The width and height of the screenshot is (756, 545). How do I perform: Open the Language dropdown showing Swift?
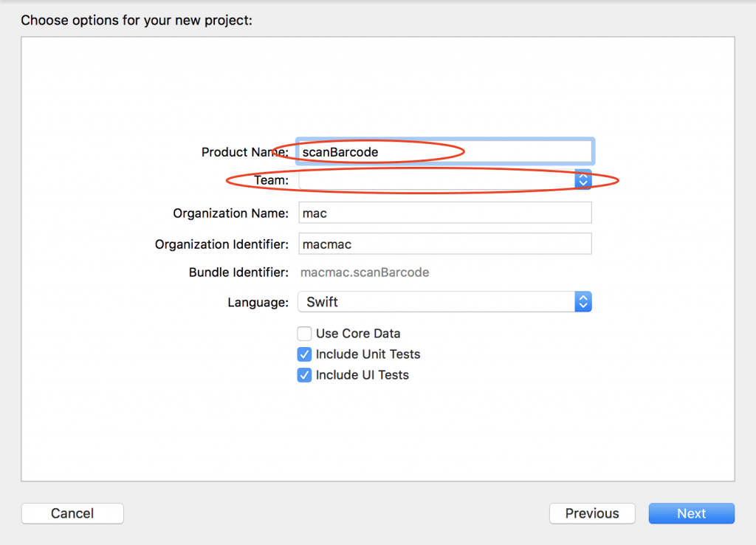444,302
